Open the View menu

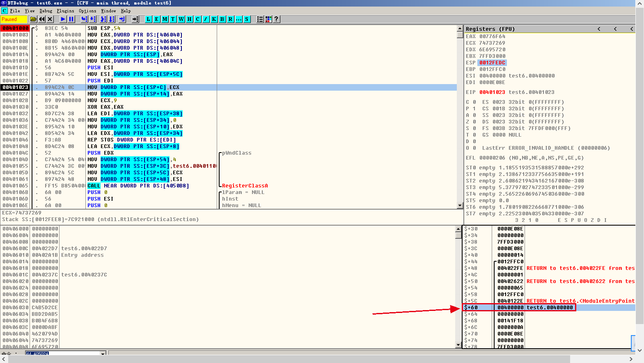click(30, 11)
